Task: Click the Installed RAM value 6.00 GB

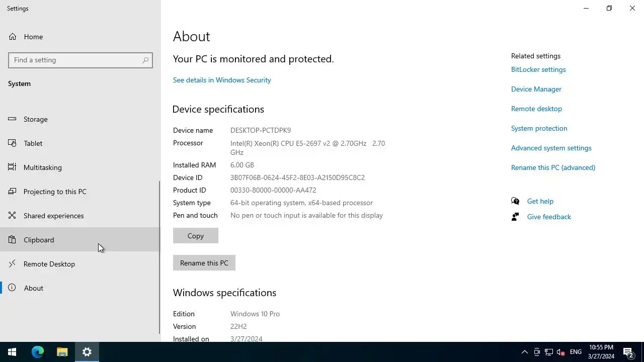Action: click(242, 165)
